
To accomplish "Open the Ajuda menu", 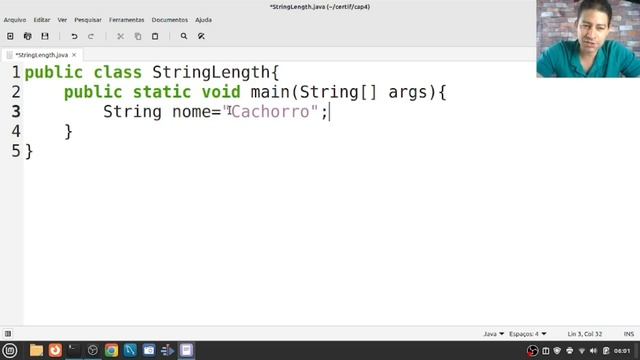I will (x=203, y=20).
